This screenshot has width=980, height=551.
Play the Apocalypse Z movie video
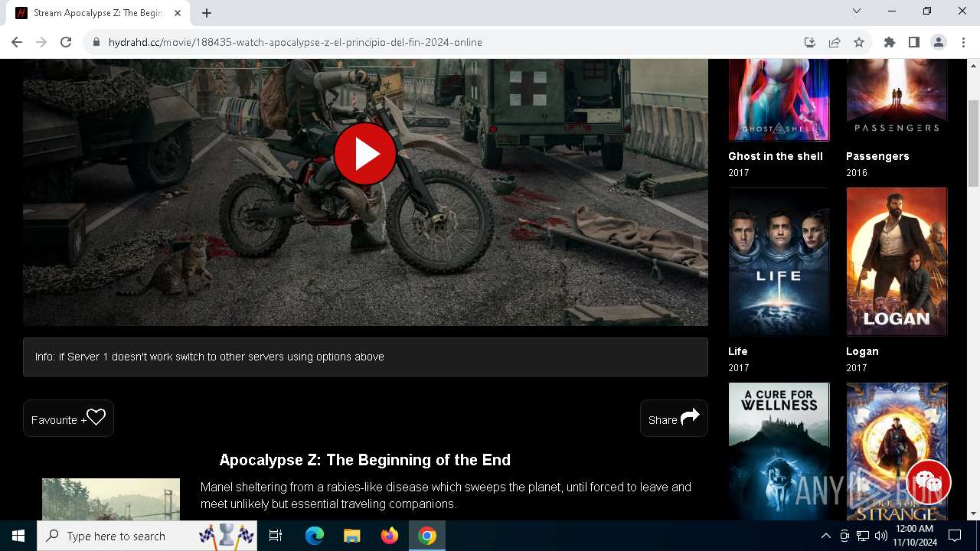pyautogui.click(x=365, y=154)
